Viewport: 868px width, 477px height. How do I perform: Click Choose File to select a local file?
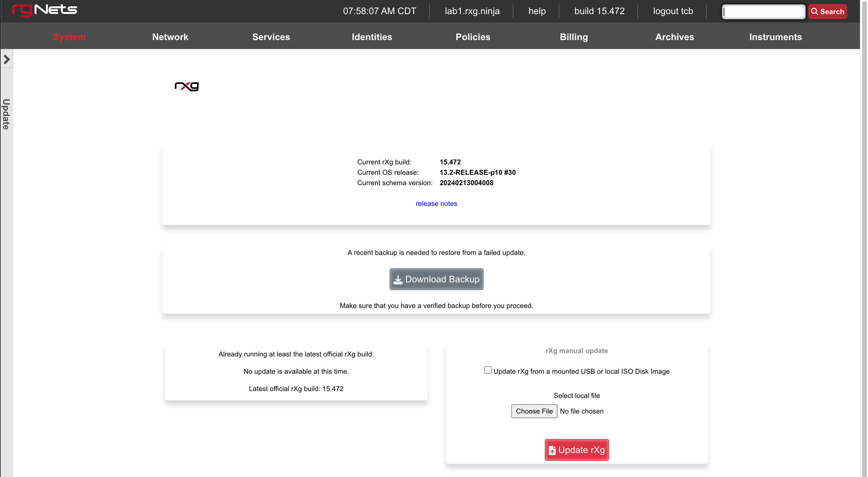(534, 411)
